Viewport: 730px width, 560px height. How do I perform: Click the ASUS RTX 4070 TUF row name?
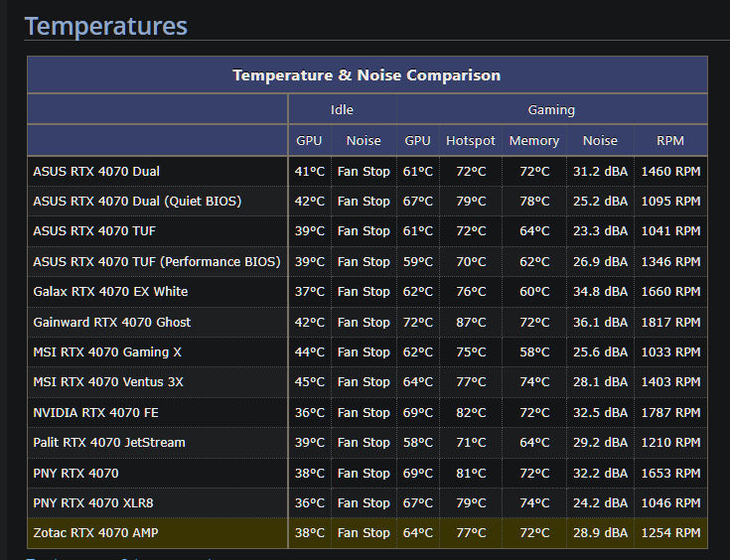(x=94, y=231)
